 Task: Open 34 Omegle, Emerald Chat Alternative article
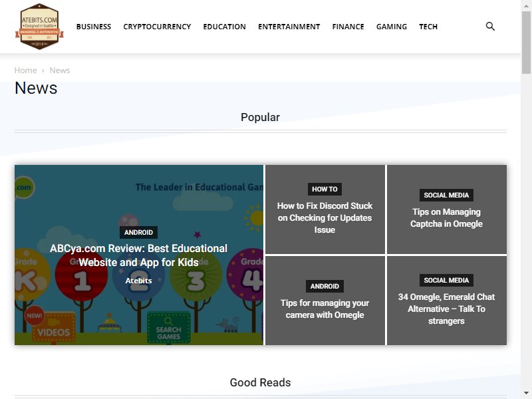[446, 309]
